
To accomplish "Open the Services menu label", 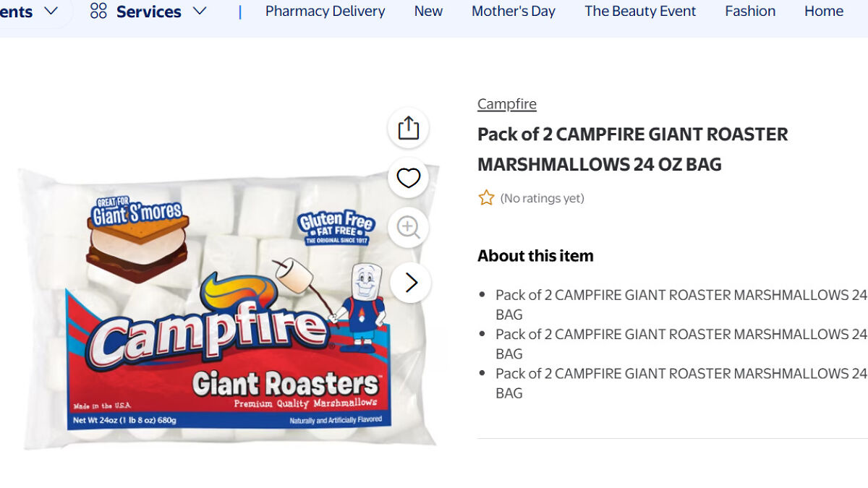I will click(x=148, y=12).
